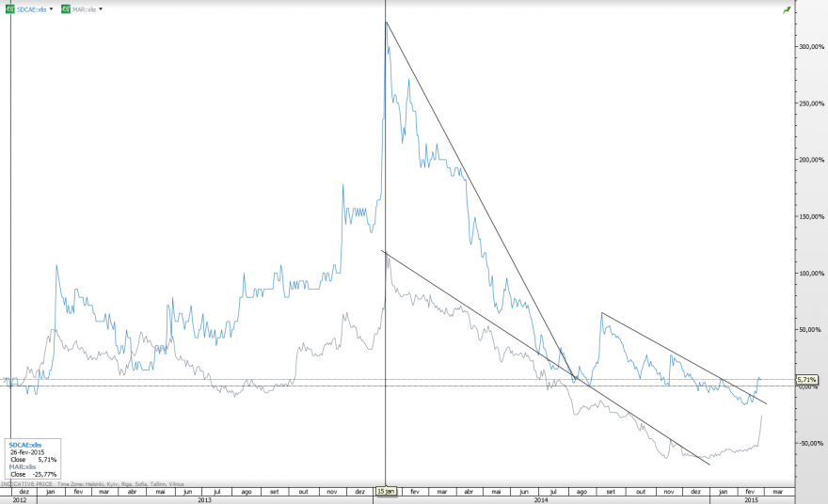Click the 26-fev-2015 date in legend
Viewport: 828px width, 504px height.
coord(27,452)
